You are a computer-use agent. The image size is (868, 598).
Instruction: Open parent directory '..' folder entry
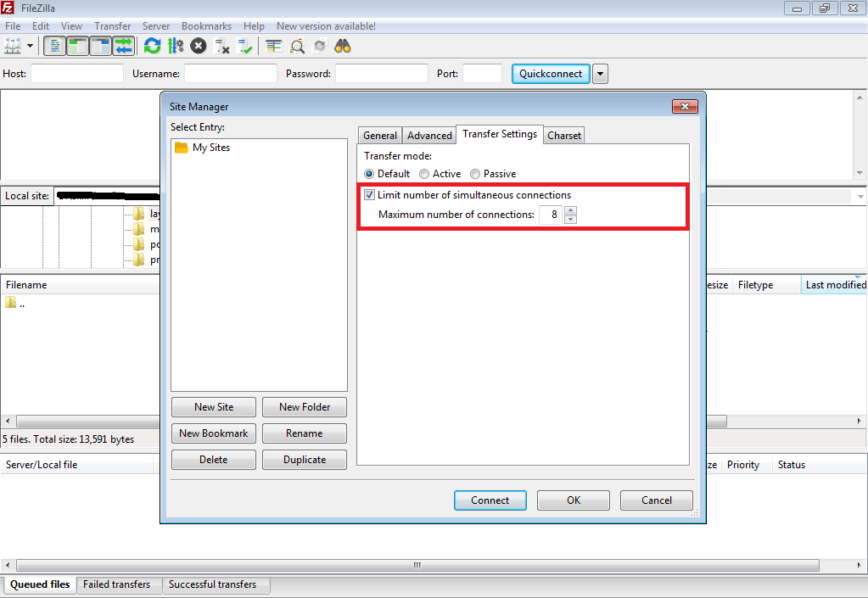[x=15, y=303]
